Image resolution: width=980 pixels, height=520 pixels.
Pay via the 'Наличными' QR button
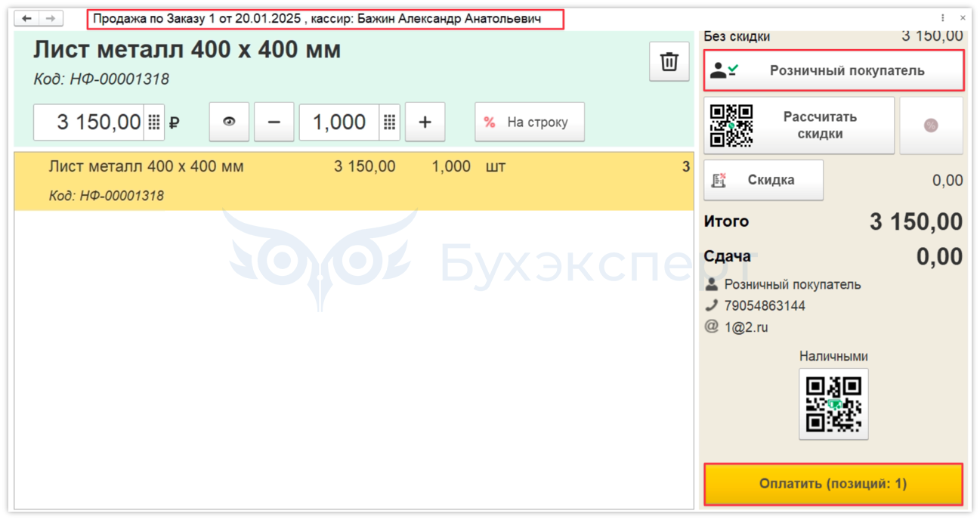[x=833, y=404]
